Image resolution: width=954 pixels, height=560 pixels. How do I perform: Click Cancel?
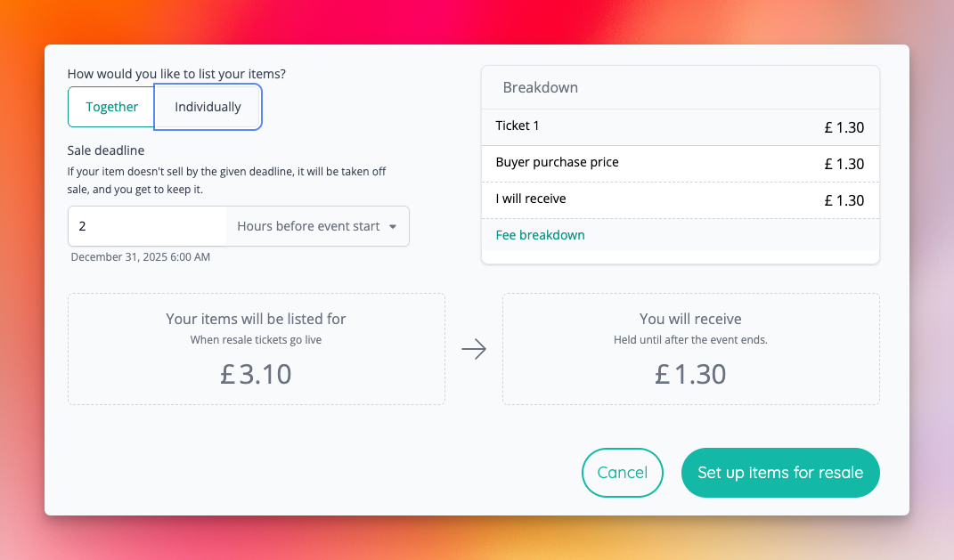(x=622, y=473)
